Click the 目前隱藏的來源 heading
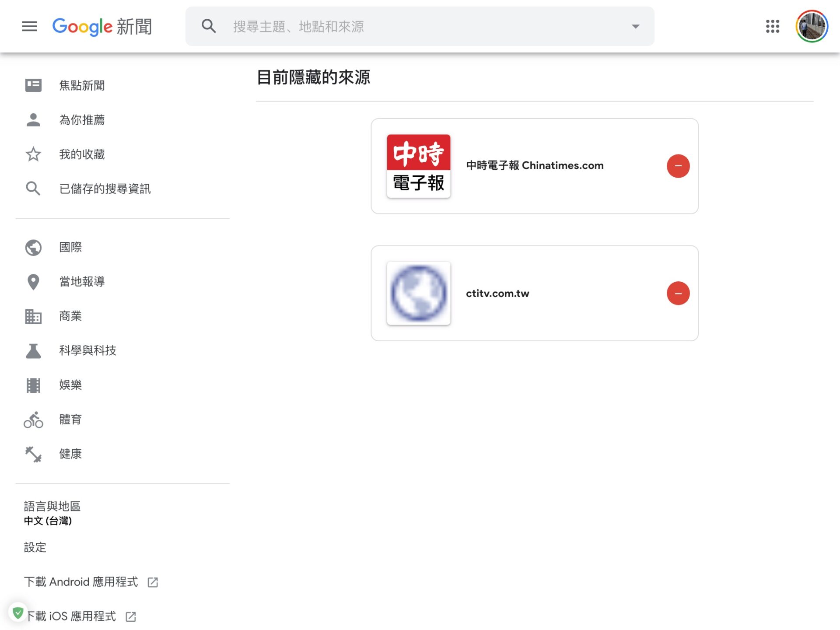The image size is (840, 630). click(x=313, y=77)
